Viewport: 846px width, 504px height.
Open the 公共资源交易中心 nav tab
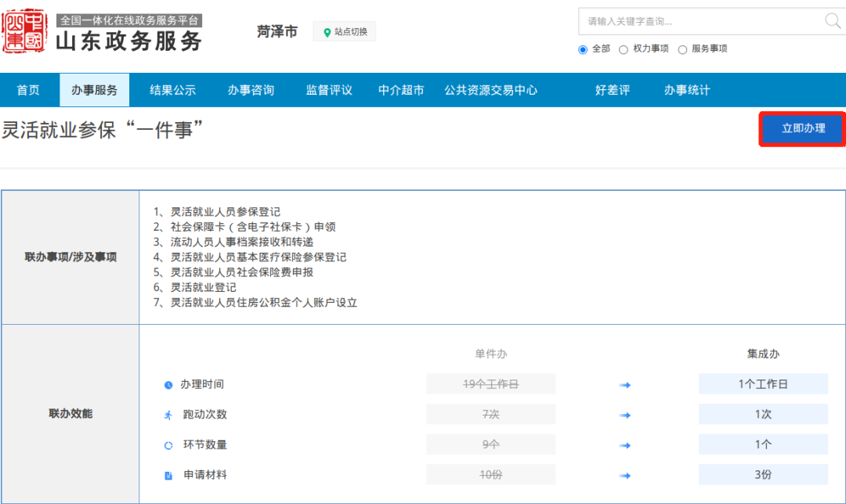coord(491,90)
